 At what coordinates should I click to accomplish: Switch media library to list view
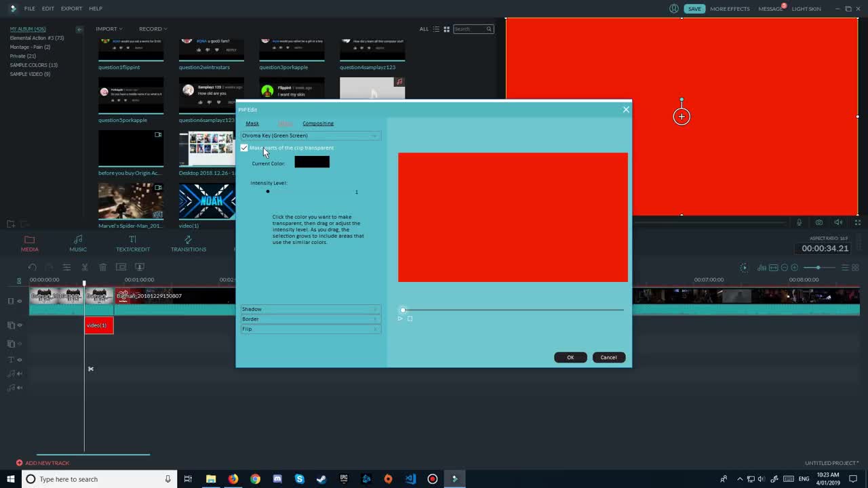(436, 29)
